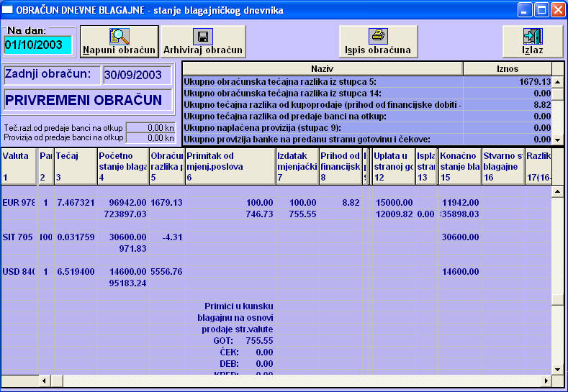This screenshot has height=392, width=568.
Task: Click the Izlaz exit door icon
Action: pyautogui.click(x=532, y=37)
